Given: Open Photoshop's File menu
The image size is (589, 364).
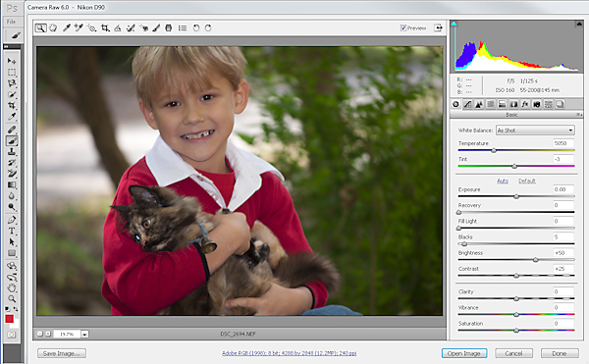Looking at the screenshot, I should (x=11, y=22).
